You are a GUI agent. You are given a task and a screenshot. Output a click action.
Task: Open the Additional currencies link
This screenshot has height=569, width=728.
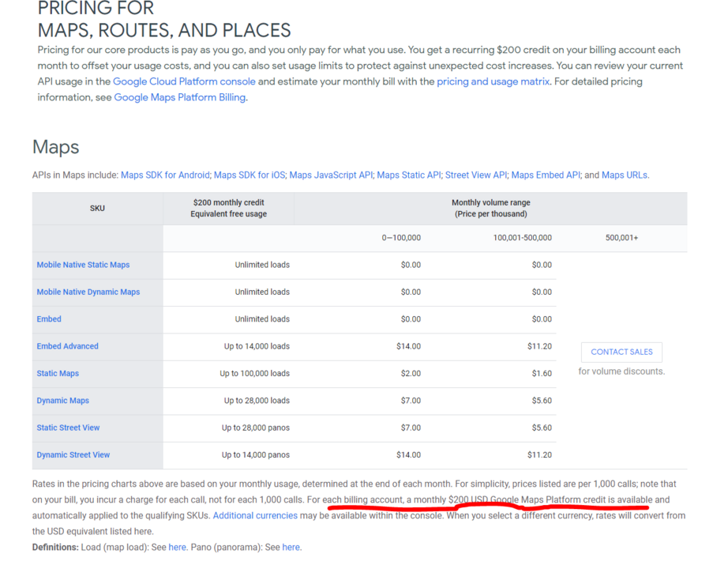click(x=255, y=515)
